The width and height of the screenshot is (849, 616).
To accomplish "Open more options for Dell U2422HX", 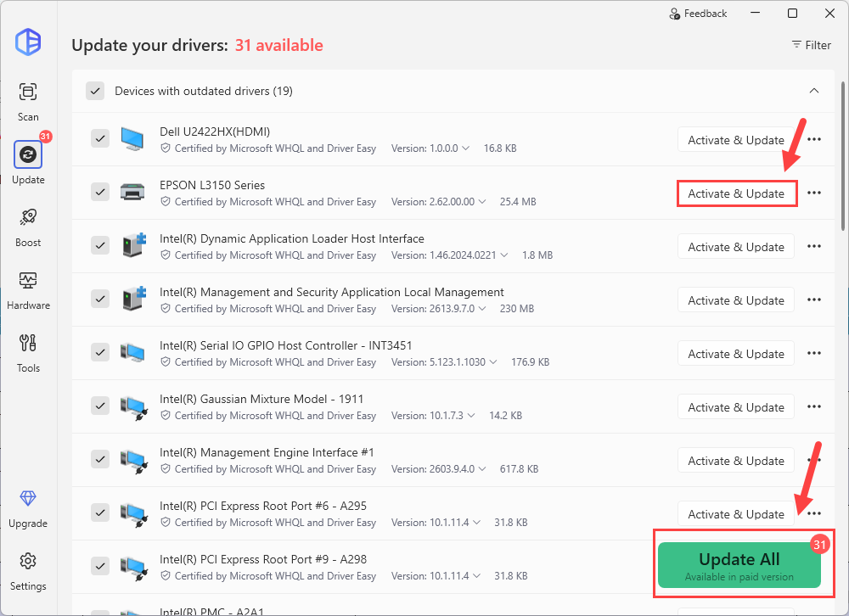I will tap(814, 140).
